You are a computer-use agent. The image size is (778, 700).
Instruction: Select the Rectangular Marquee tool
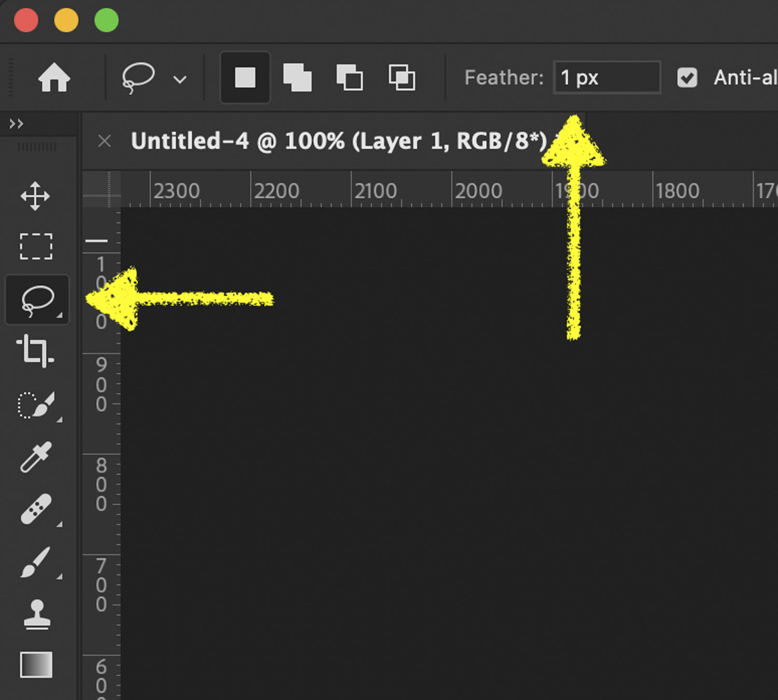[x=36, y=246]
